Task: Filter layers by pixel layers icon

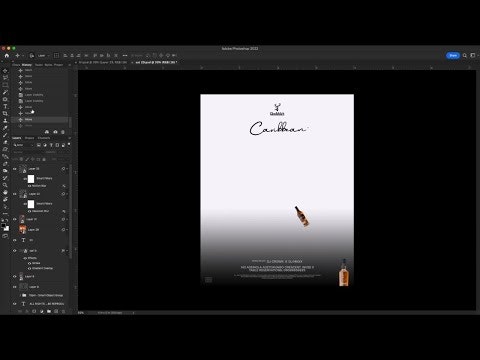Action: click(39, 145)
